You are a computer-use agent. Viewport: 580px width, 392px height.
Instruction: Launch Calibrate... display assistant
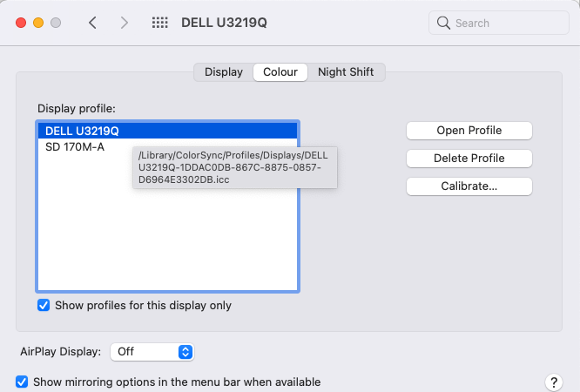coord(469,186)
